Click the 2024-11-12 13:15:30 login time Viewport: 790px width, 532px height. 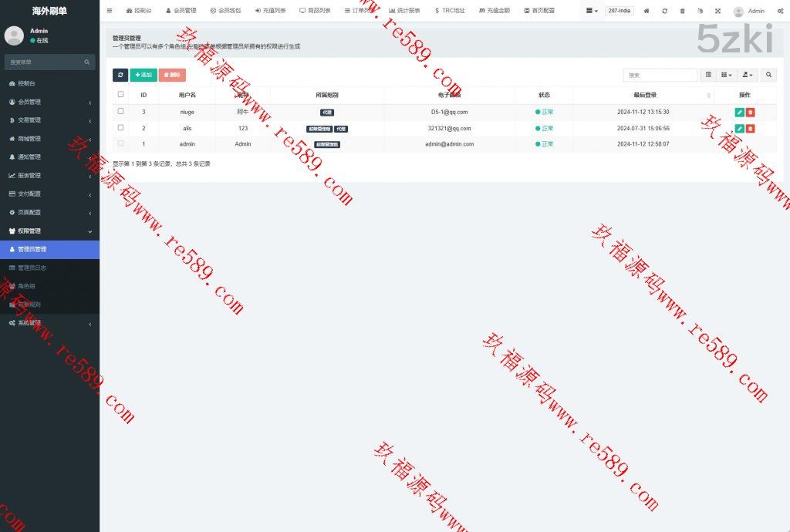[643, 113]
